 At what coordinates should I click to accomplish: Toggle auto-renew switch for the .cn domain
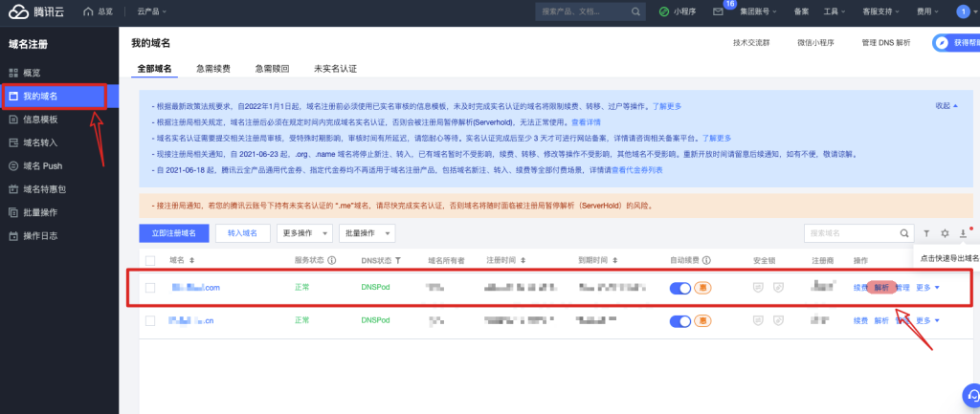(x=680, y=321)
